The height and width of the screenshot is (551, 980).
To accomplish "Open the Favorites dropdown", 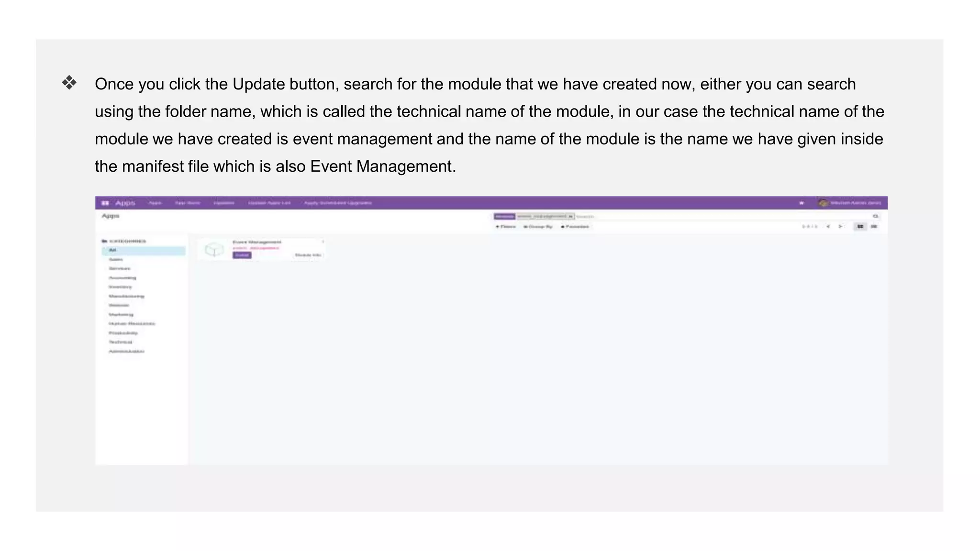I will click(x=575, y=226).
